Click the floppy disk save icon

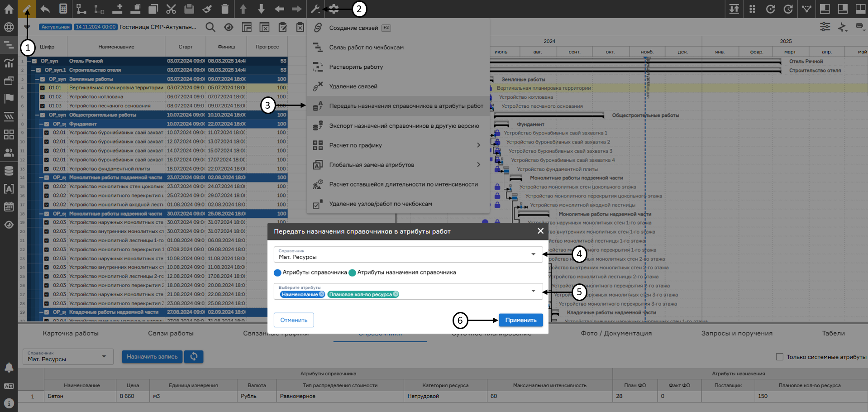point(189,9)
